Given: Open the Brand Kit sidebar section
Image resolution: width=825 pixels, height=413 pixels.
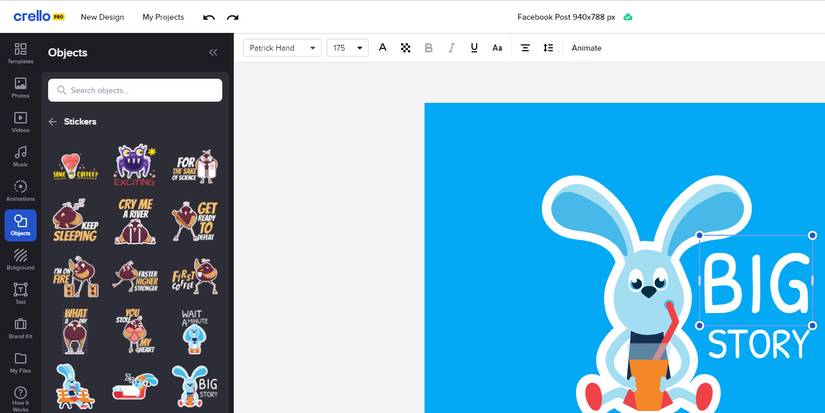Looking at the screenshot, I should point(21,328).
